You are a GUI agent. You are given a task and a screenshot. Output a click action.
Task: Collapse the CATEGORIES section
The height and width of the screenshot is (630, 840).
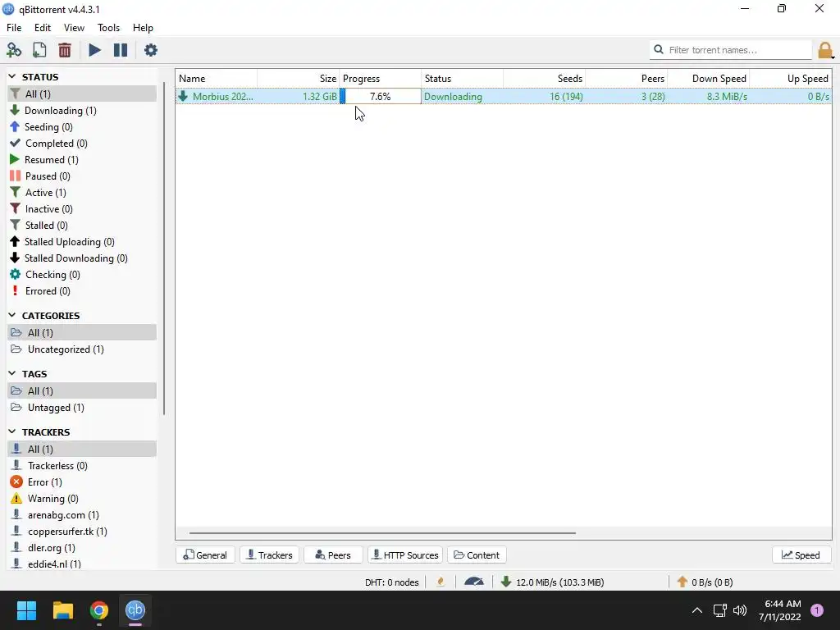coord(12,316)
